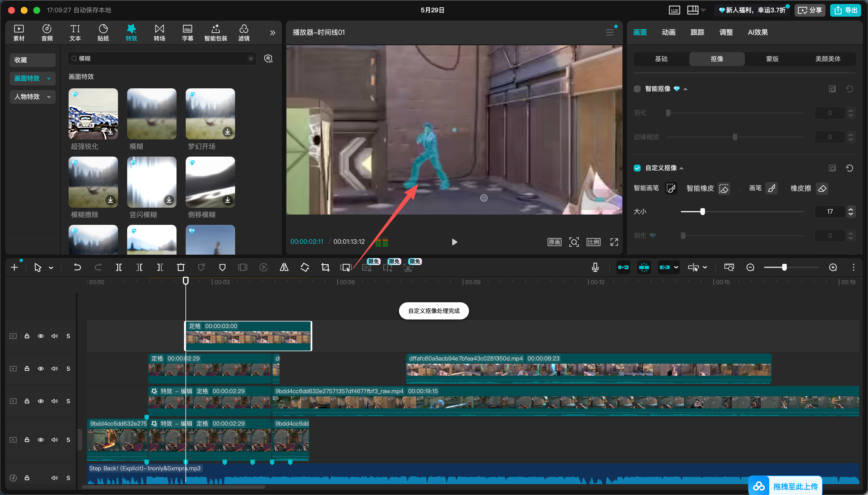This screenshot has width=868, height=495.
Task: Click the filter icon beside search box
Action: click(x=268, y=59)
